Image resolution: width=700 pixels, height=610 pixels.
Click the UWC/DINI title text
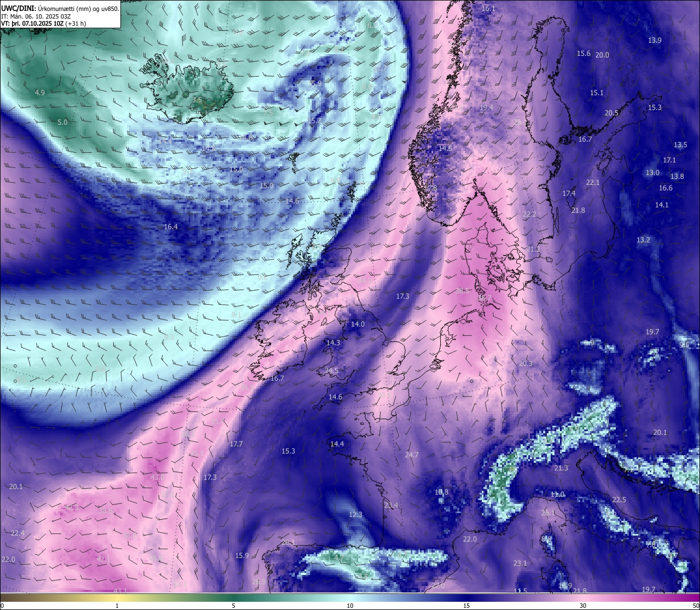18,8
